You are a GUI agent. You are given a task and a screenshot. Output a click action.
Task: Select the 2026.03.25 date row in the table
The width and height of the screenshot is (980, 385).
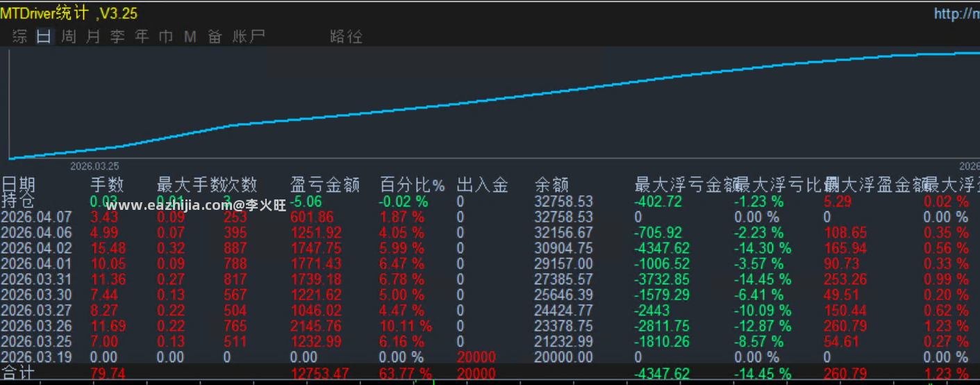(x=36, y=341)
